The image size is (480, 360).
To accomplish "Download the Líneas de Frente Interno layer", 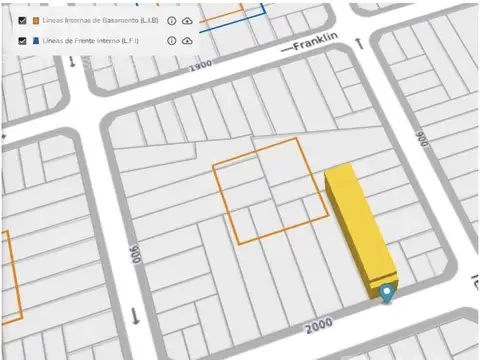I will [187, 41].
